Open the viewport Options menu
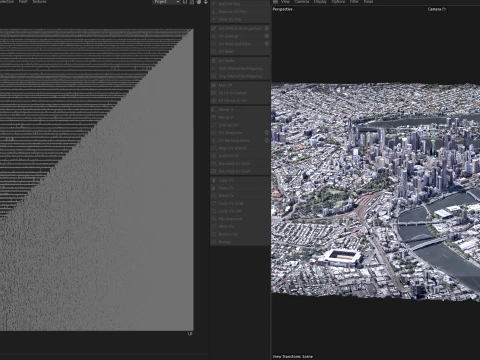Viewport: 480px width, 360px height. point(338,2)
